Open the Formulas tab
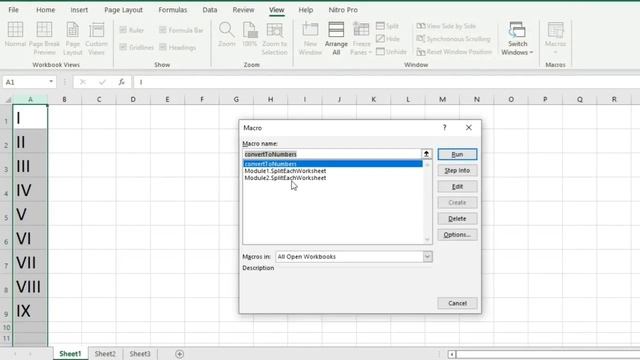Image resolution: width=640 pixels, height=360 pixels. 173,9
